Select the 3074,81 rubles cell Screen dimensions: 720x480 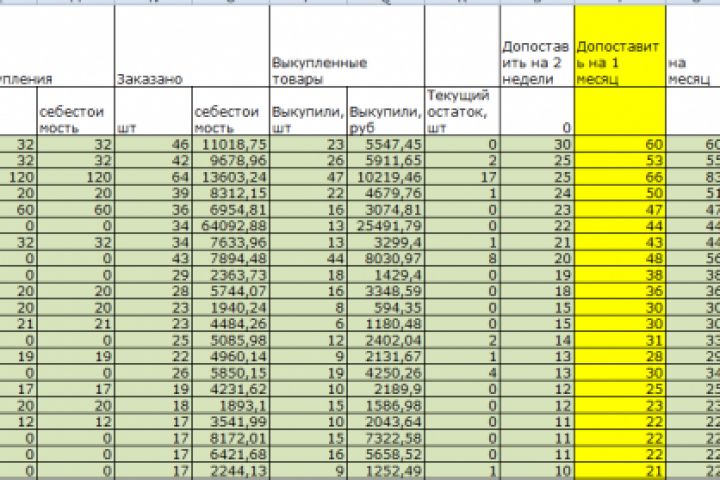tap(386, 209)
